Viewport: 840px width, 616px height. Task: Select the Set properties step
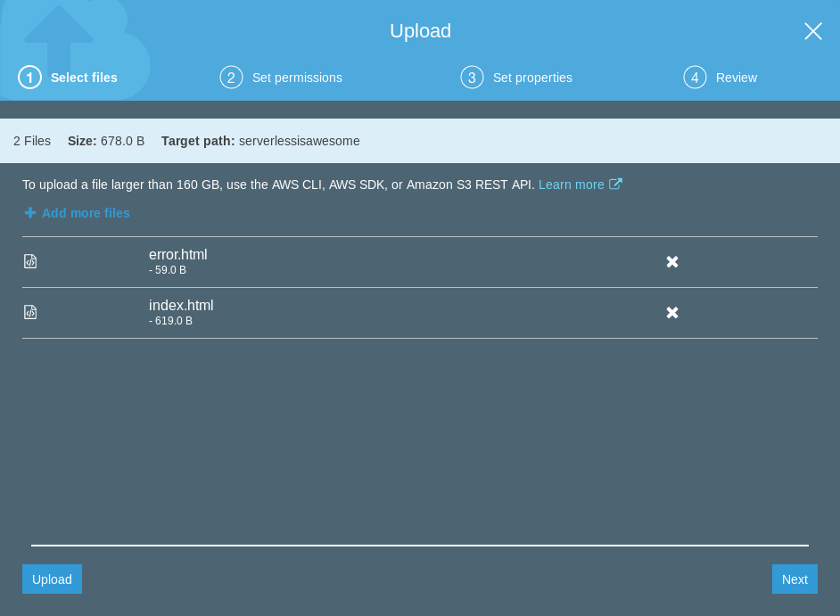pyautogui.click(x=532, y=78)
